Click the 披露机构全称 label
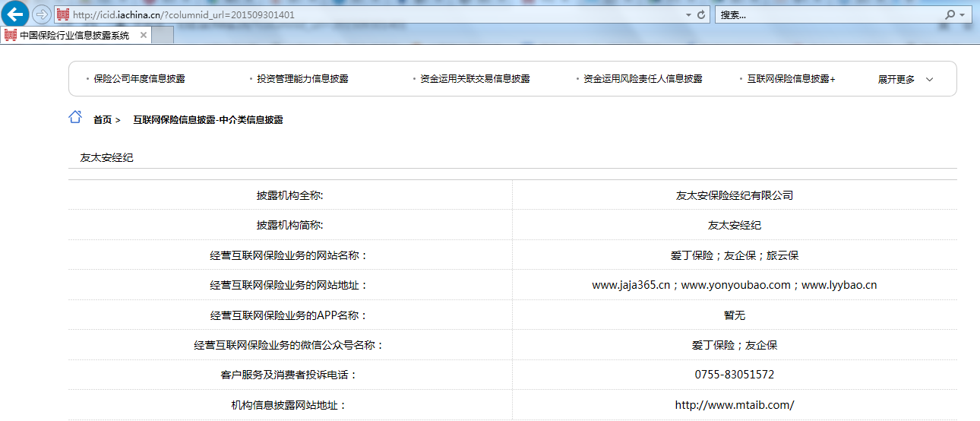Image resolution: width=980 pixels, height=421 pixels. pyautogui.click(x=290, y=195)
